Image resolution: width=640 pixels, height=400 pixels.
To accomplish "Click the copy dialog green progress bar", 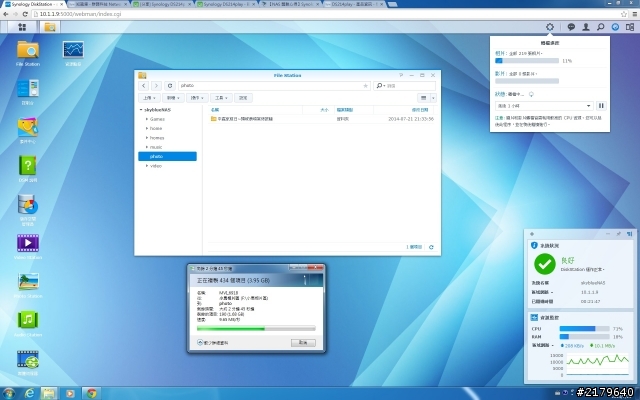I will pyautogui.click(x=256, y=328).
